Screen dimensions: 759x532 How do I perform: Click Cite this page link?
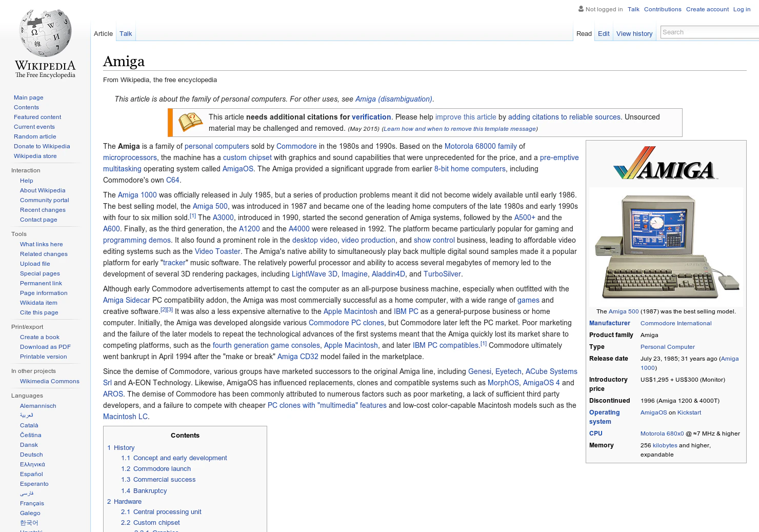39,312
